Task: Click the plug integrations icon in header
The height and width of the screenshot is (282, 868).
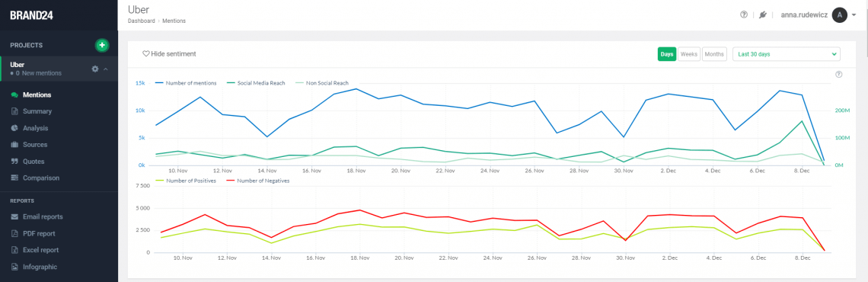Action: tap(763, 15)
